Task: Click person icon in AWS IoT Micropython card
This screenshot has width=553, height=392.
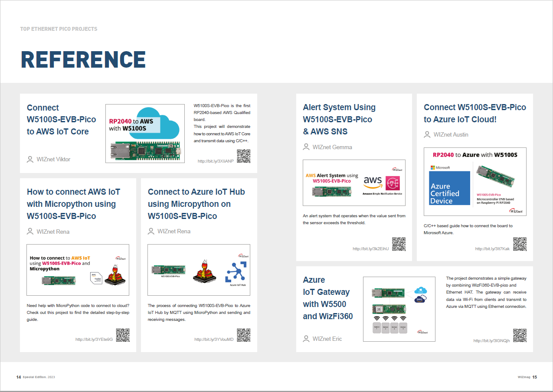Action: [30, 232]
